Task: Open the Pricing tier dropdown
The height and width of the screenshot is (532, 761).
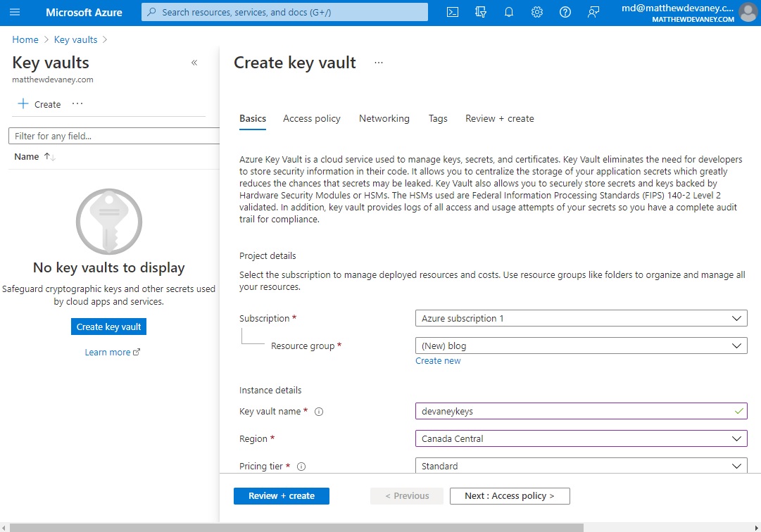Action: [x=581, y=466]
